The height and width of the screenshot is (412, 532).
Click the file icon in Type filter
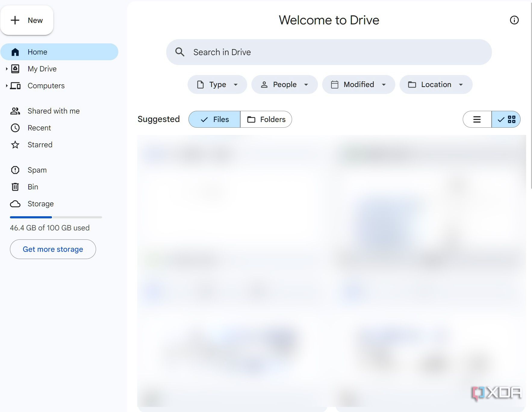coord(200,85)
